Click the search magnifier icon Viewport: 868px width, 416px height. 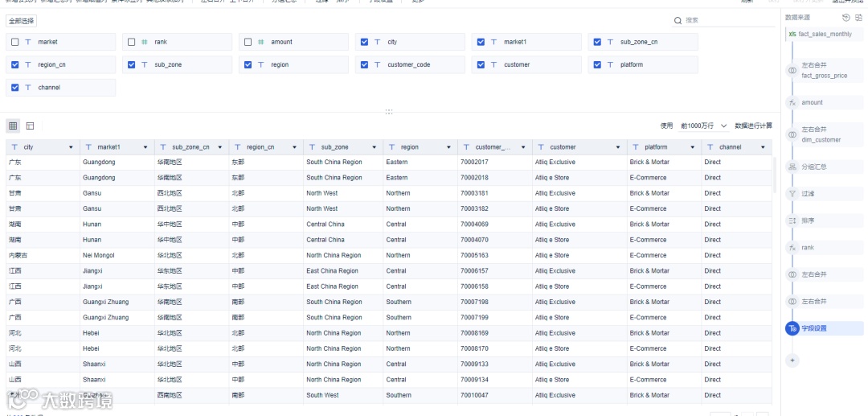[678, 20]
